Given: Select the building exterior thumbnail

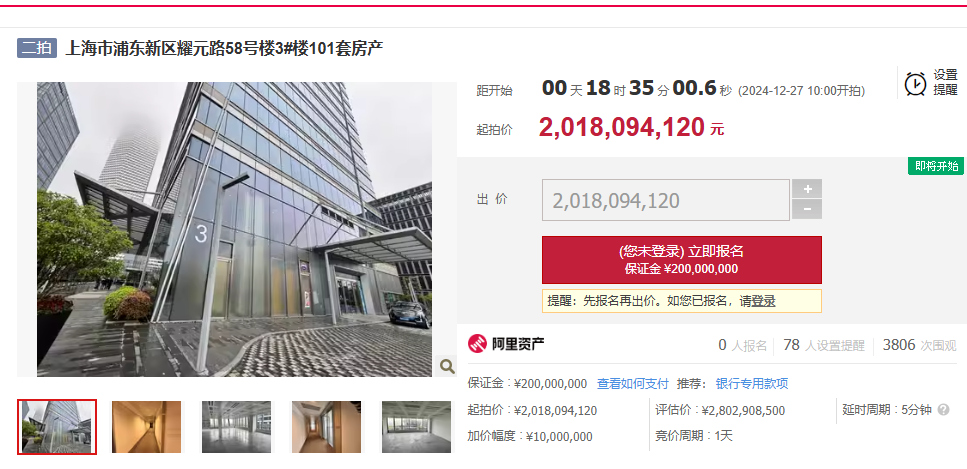Looking at the screenshot, I should click(x=57, y=427).
